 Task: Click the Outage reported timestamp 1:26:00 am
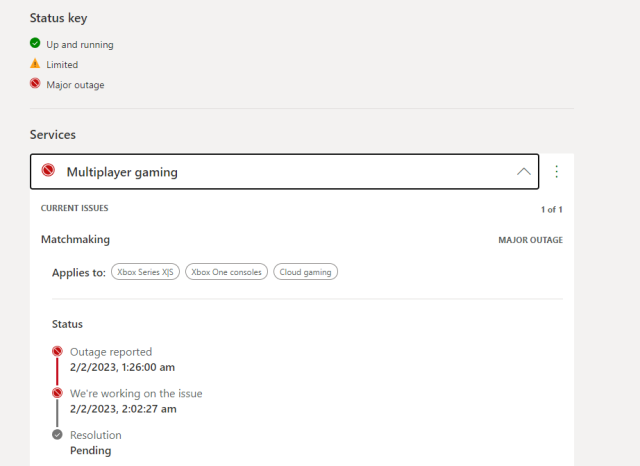(122, 367)
